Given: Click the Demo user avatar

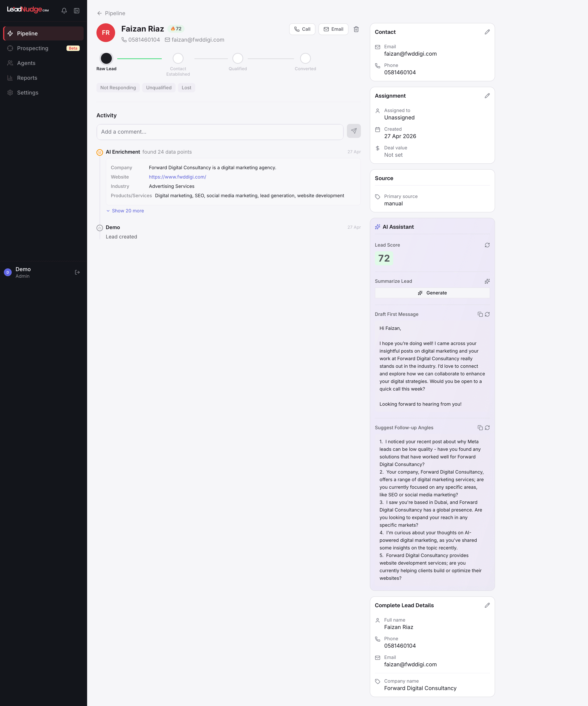Looking at the screenshot, I should coord(8,272).
